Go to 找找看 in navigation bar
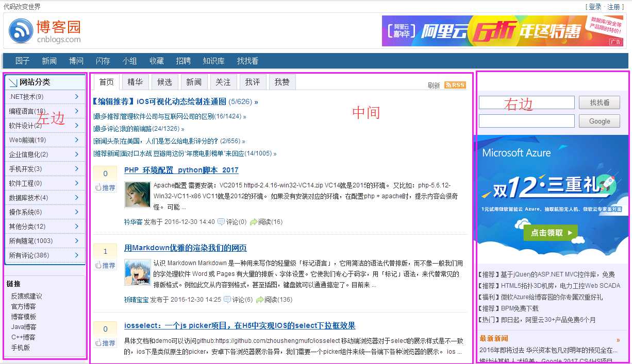 (x=247, y=61)
